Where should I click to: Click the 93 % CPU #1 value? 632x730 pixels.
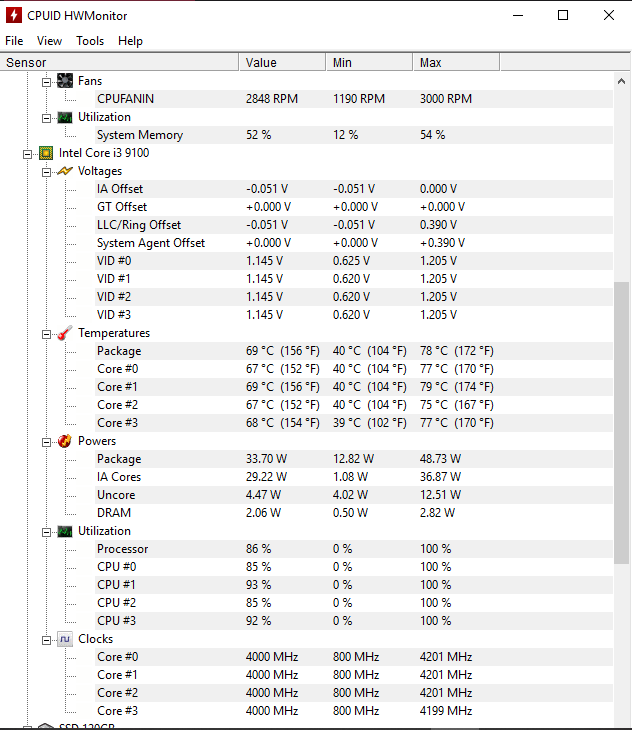258,585
